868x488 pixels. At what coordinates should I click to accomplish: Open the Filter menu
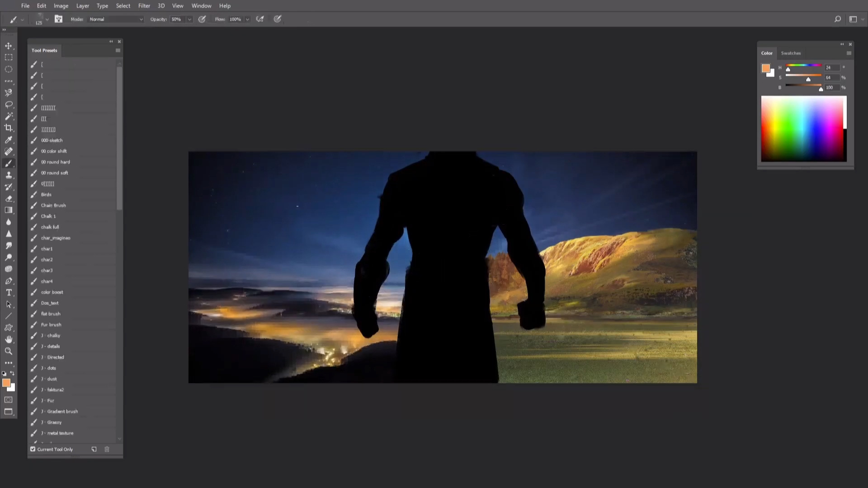coord(144,6)
